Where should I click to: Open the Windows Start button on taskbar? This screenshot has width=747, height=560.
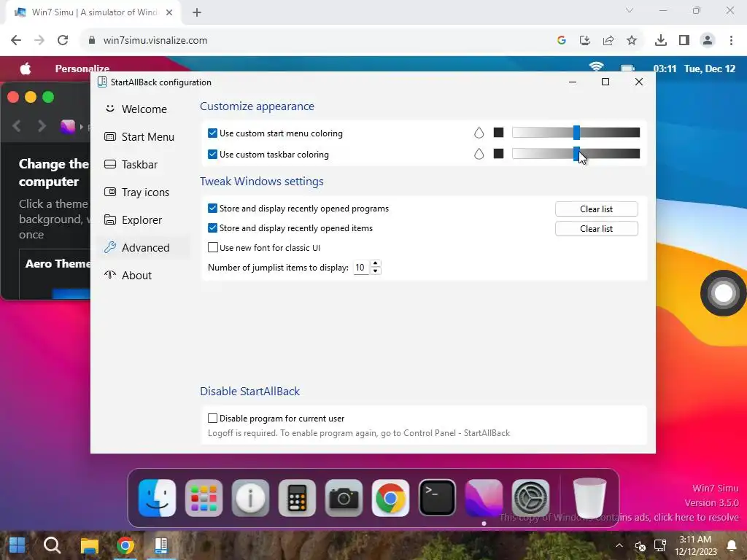coord(18,545)
